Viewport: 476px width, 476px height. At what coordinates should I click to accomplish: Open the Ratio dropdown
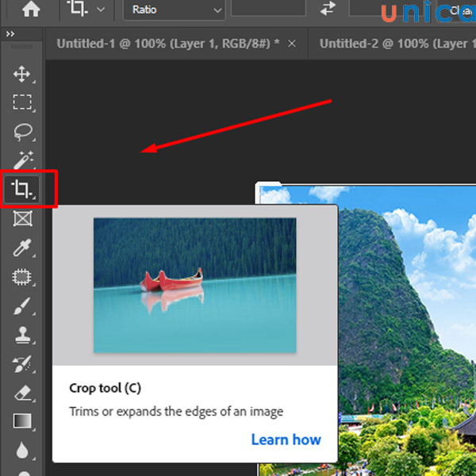coord(175,10)
